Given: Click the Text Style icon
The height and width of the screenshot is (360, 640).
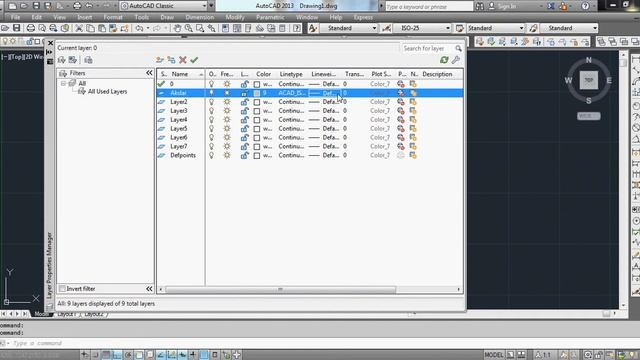Looking at the screenshot, I should coord(313,28).
